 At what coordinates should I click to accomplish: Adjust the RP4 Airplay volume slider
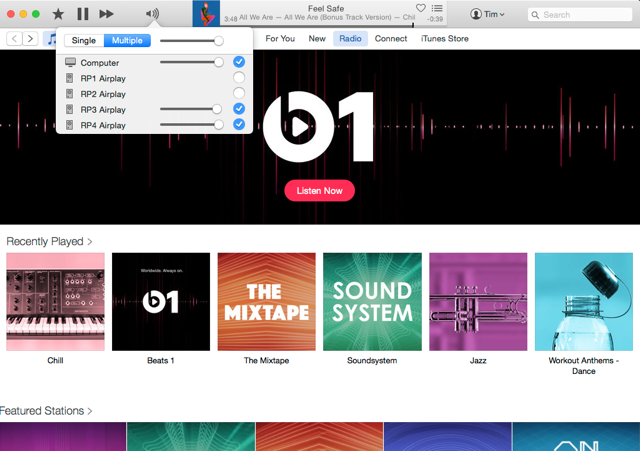point(191,124)
